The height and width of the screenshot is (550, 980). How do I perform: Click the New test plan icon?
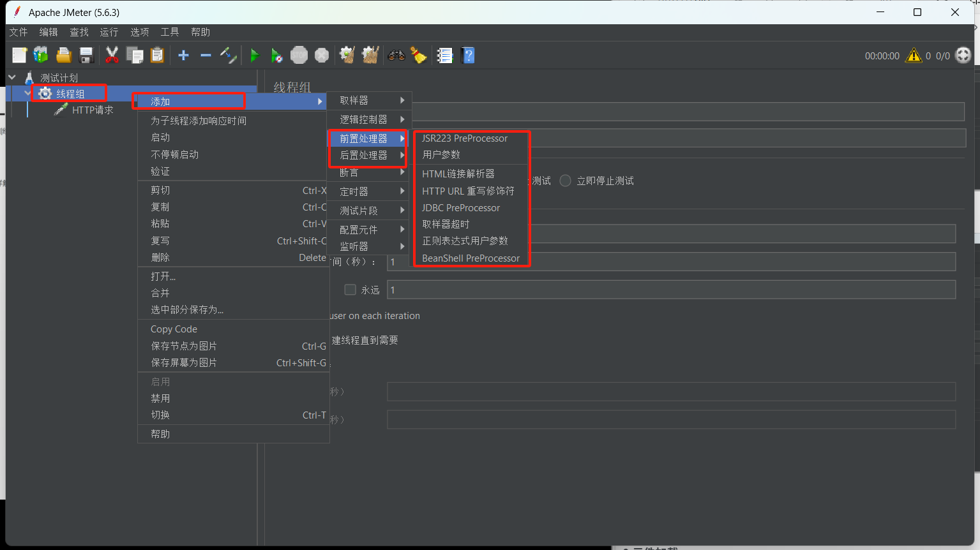pos(19,56)
